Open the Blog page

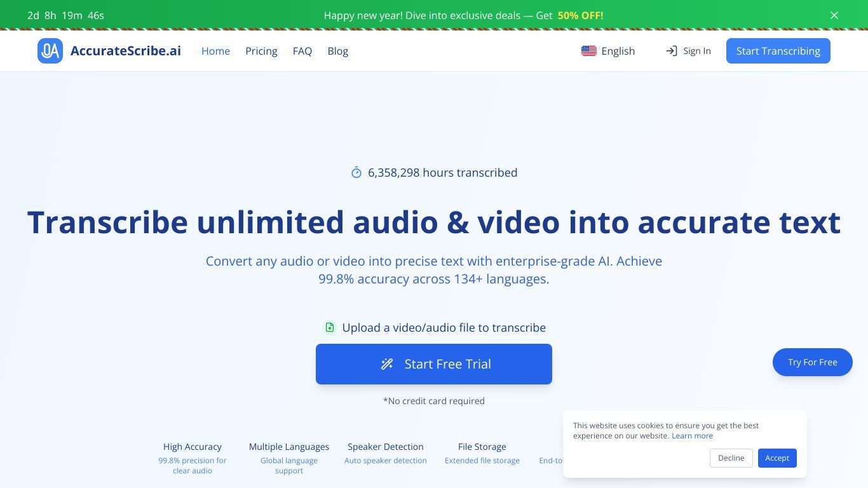338,51
